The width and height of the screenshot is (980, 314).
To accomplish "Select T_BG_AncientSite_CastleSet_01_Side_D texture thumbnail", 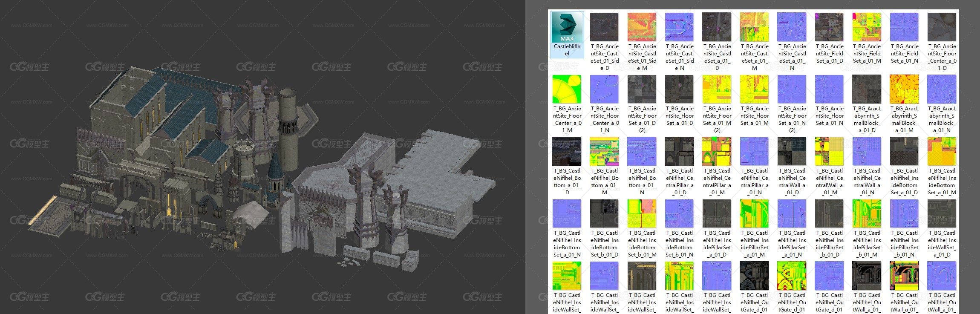I will click(604, 27).
